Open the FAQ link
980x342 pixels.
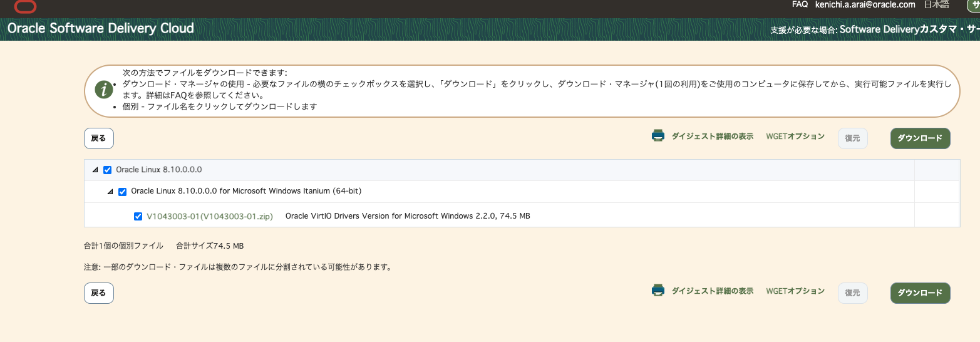click(800, 4)
